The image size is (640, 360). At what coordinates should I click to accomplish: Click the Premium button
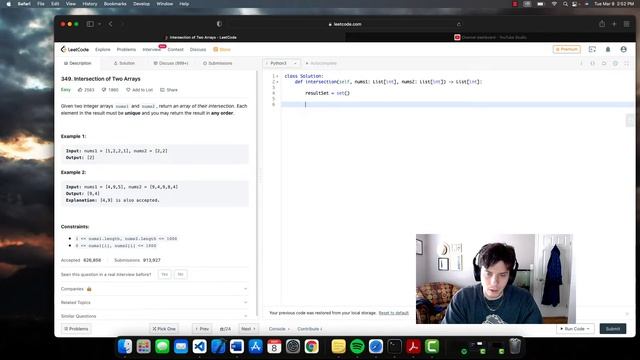(x=567, y=49)
